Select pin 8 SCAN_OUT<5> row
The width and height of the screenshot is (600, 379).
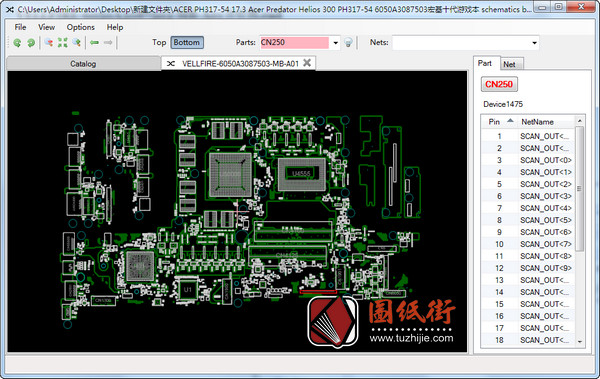pyautogui.click(x=528, y=220)
